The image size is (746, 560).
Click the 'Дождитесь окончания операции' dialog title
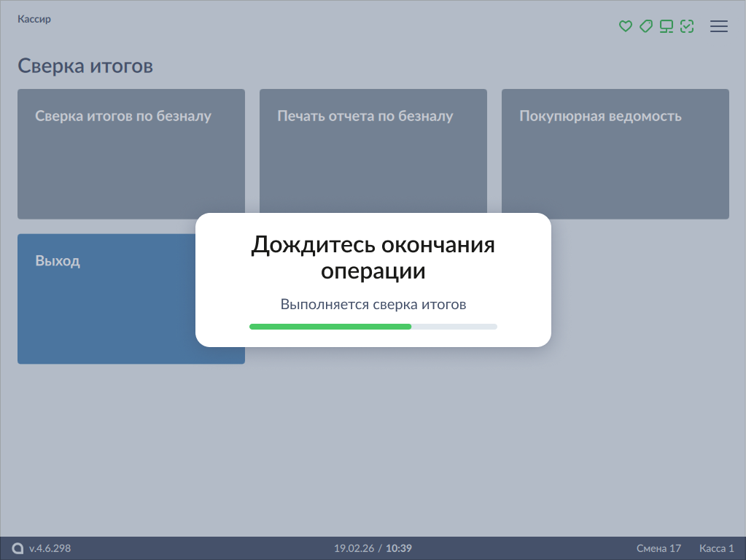373,257
